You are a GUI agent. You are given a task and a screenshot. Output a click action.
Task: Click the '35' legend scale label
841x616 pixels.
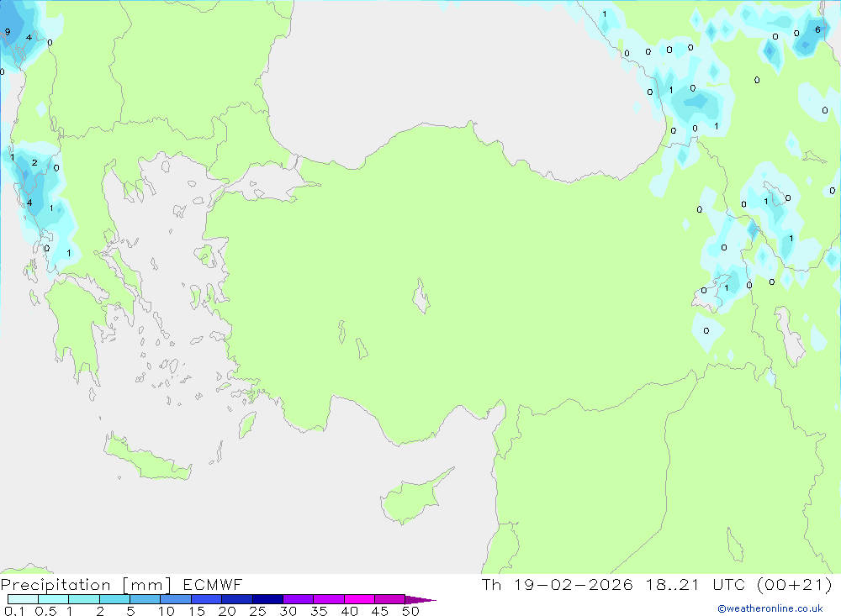(319, 611)
